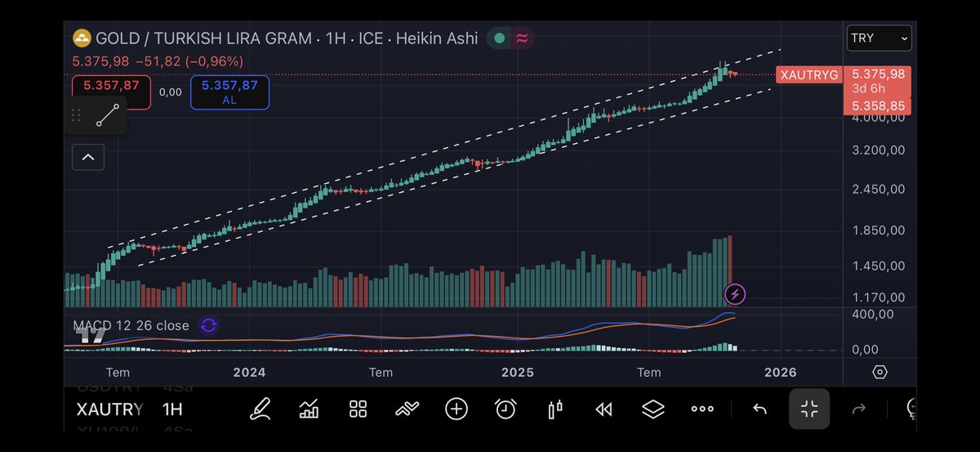Redo the action arrow
Screen dimensions: 980x452
(859, 409)
